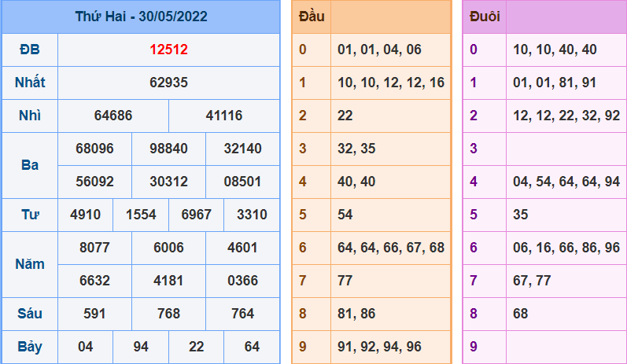627x364 pixels.
Task: Click Đầu row 8 values 81, 86
Action: pos(356,314)
